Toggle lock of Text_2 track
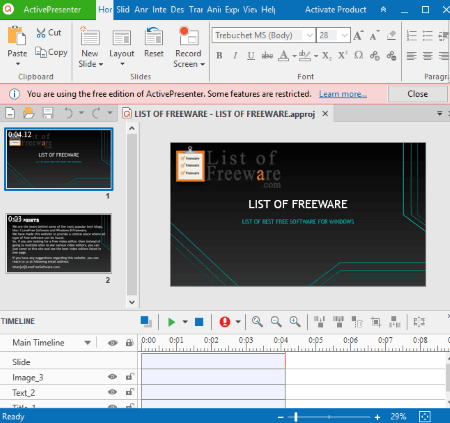 click(130, 392)
